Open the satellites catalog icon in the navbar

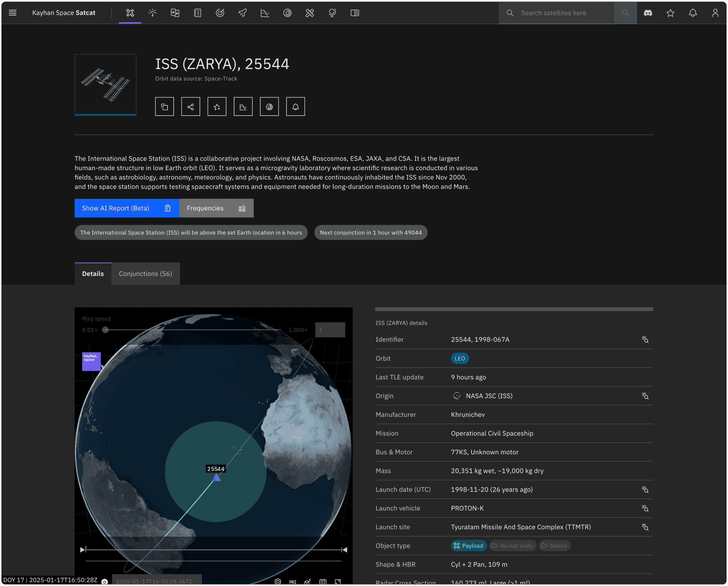point(130,13)
